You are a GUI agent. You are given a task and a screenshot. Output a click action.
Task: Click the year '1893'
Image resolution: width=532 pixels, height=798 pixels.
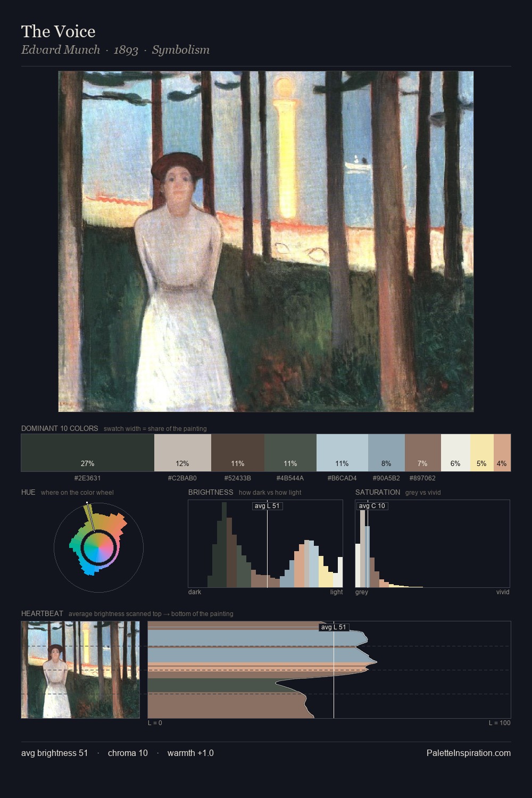tap(126, 50)
